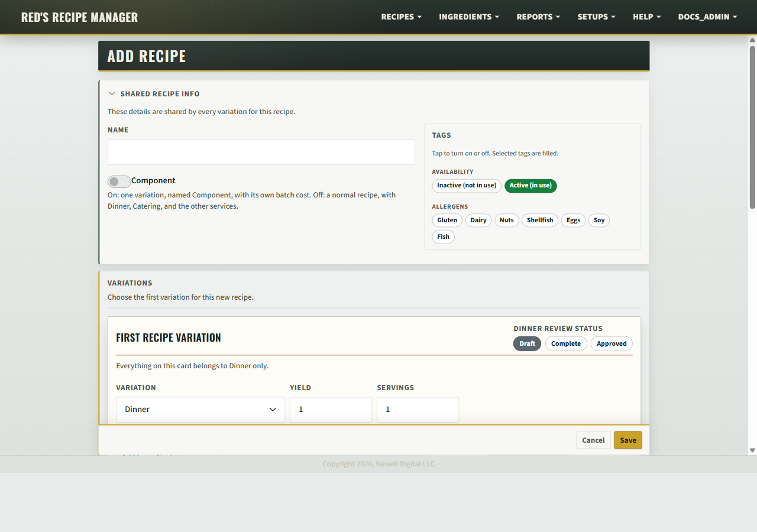Select the Inactive (not in use) tag
757x532 pixels.
tap(467, 186)
